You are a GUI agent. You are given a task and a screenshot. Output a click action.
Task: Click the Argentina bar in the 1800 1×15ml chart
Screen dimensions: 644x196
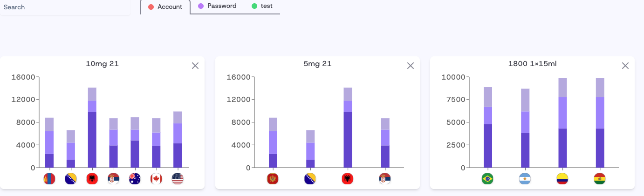[525, 128]
